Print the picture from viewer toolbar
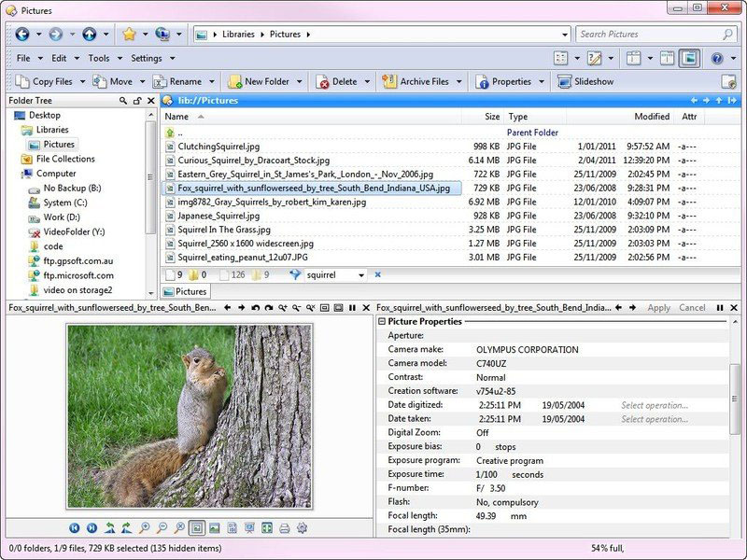The width and height of the screenshot is (747, 560). coord(285,528)
